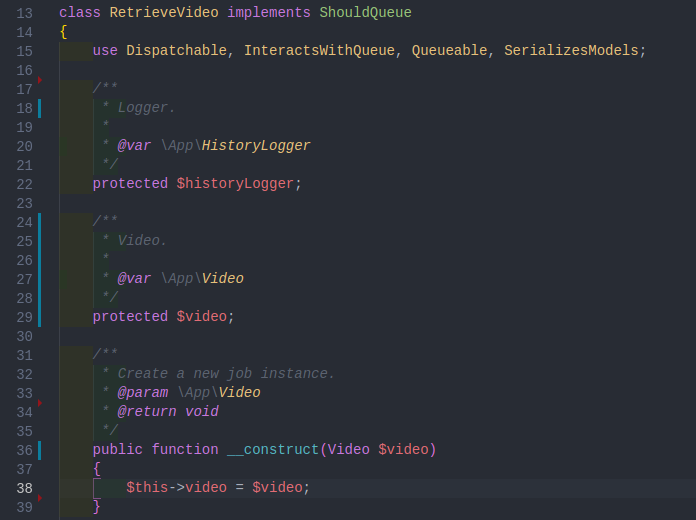This screenshot has width=696, height=520.
Task: Click the SerializesModels trait name
Action: 571,51
